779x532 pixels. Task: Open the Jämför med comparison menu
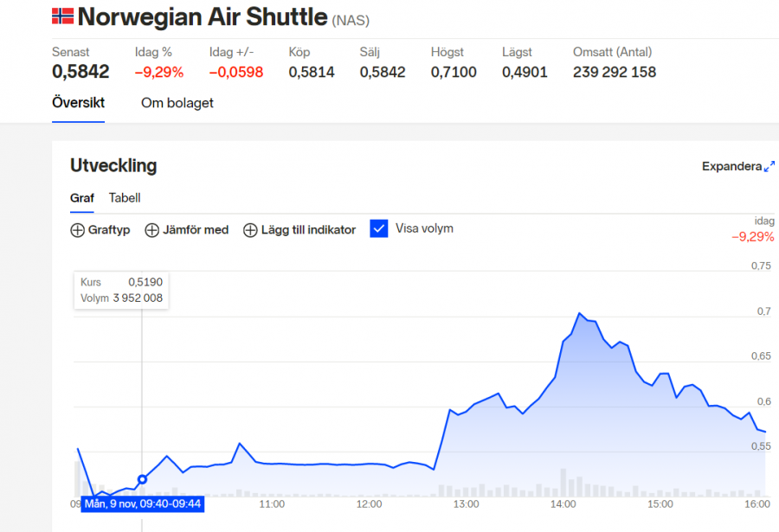click(x=197, y=230)
